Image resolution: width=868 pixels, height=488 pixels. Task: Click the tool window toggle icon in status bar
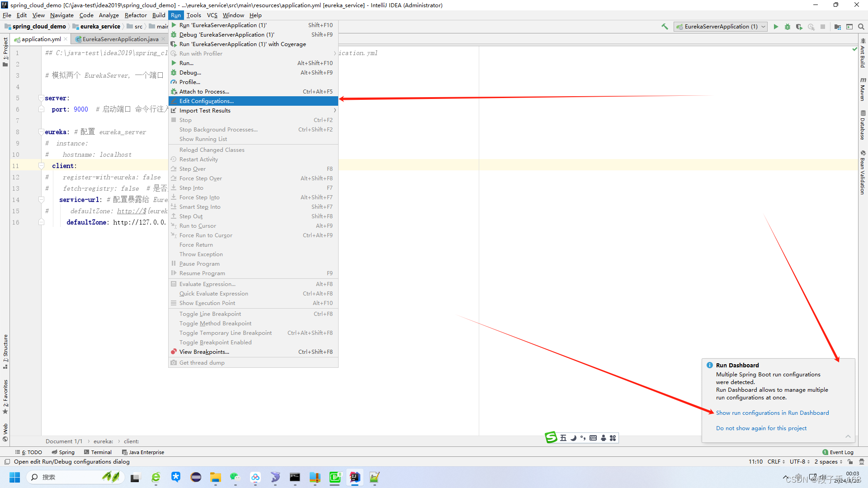point(7,461)
